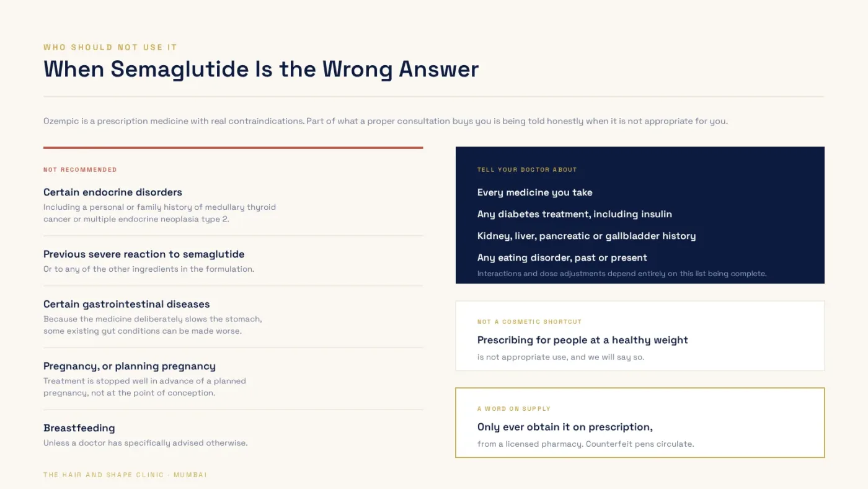Click the 'Not a cosmetic shortcut' label
The height and width of the screenshot is (489, 868).
[x=529, y=321]
